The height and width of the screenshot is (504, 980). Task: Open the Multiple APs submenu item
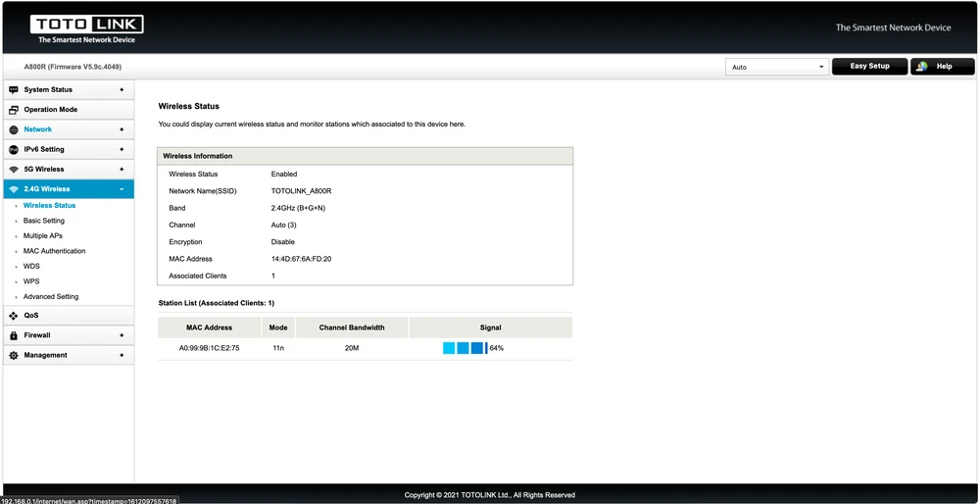coord(42,235)
